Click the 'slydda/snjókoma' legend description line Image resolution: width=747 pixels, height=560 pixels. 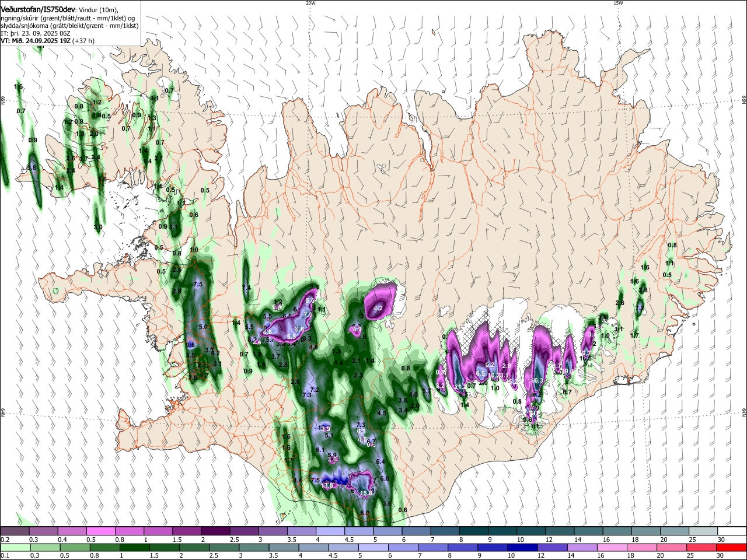(x=69, y=26)
